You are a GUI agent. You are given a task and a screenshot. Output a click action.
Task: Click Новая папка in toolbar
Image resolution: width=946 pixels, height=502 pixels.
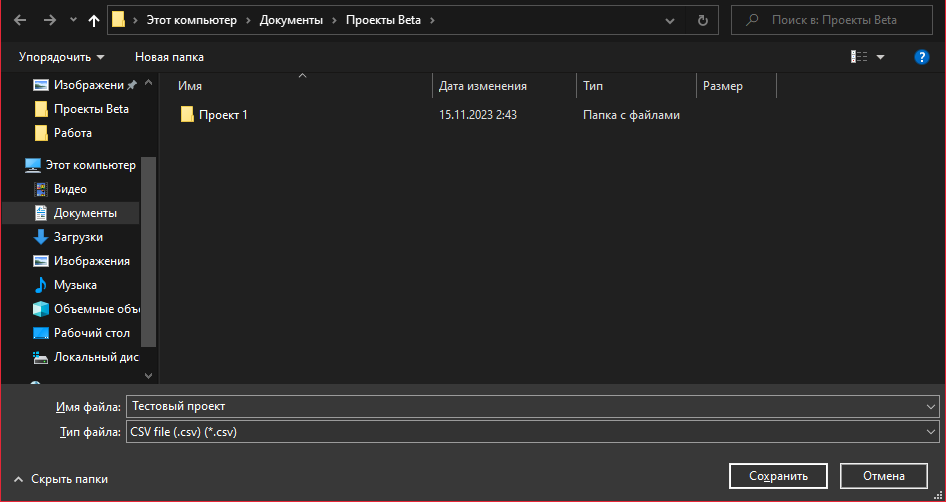pyautogui.click(x=169, y=57)
